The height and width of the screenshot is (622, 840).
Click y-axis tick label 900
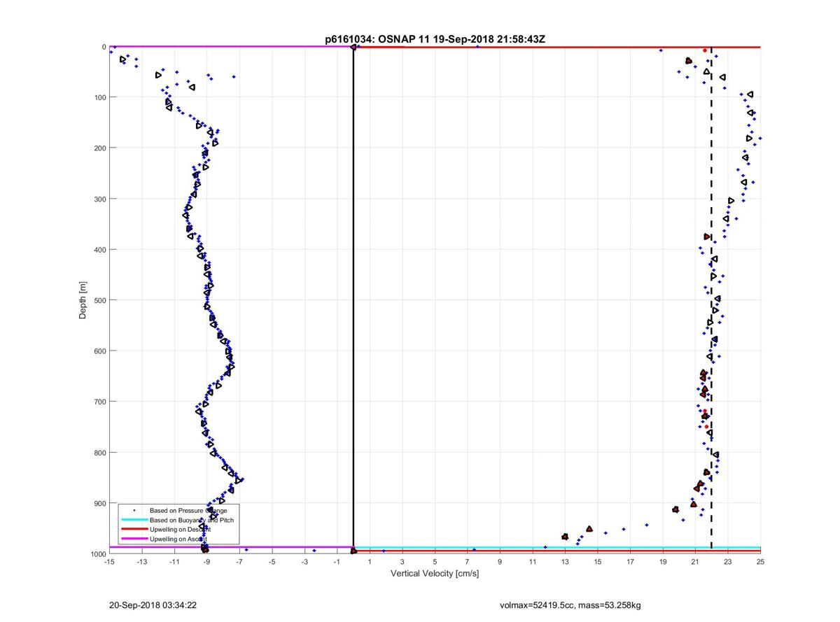[101, 503]
